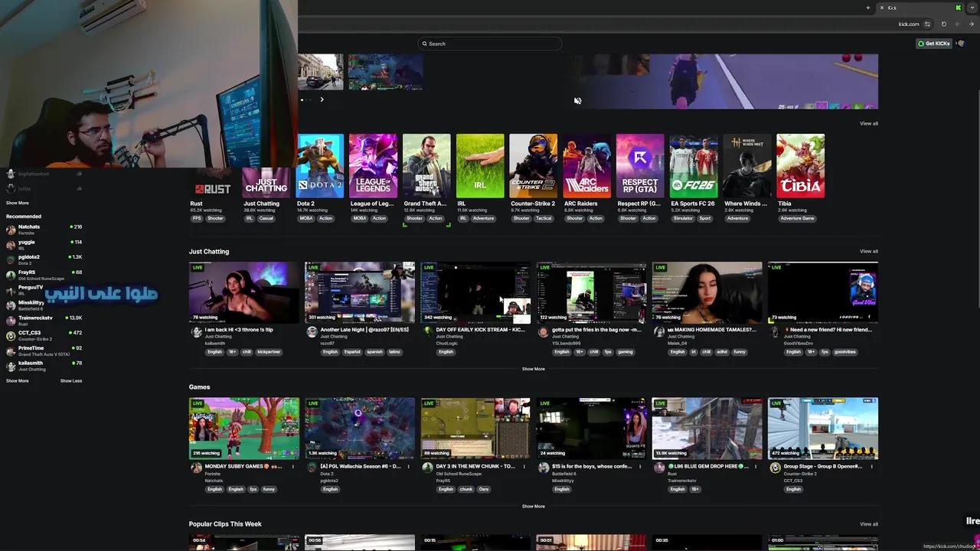Viewport: 980px width, 551px height.
Task: Open 'Need a new friend?' stream thumbnail
Action: tap(822, 292)
